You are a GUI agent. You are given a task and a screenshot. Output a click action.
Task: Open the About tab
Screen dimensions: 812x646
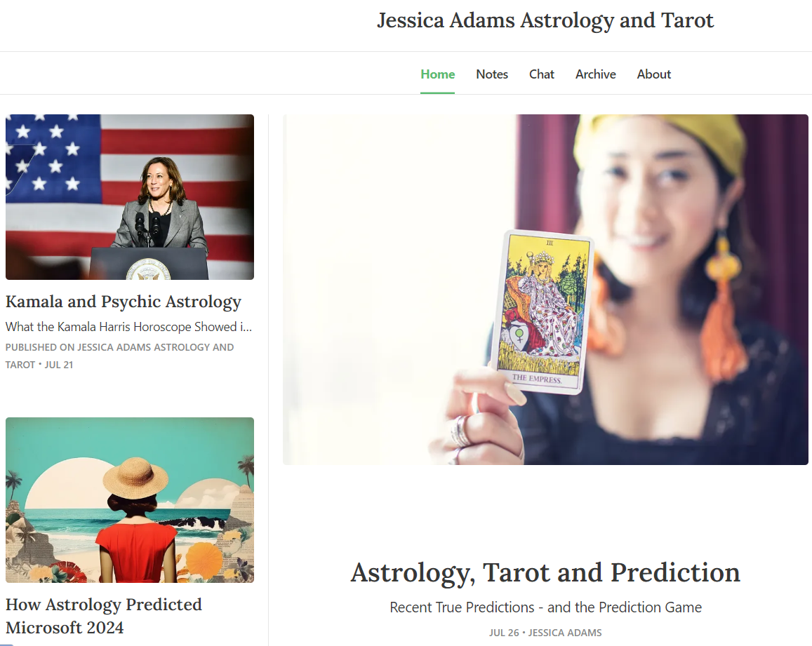654,74
